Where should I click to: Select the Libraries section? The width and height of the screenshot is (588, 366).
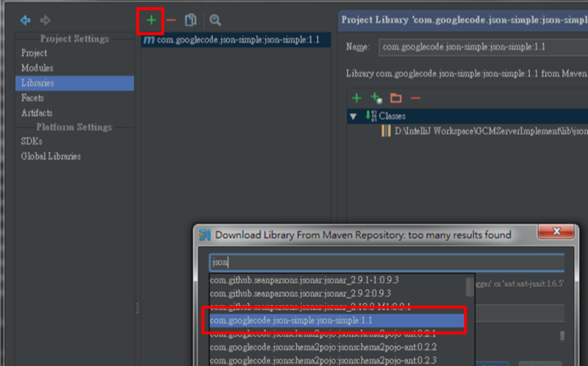click(x=74, y=83)
